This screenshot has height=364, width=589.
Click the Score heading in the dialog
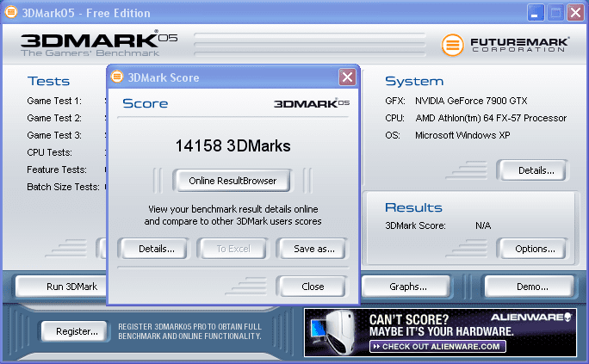(x=146, y=103)
